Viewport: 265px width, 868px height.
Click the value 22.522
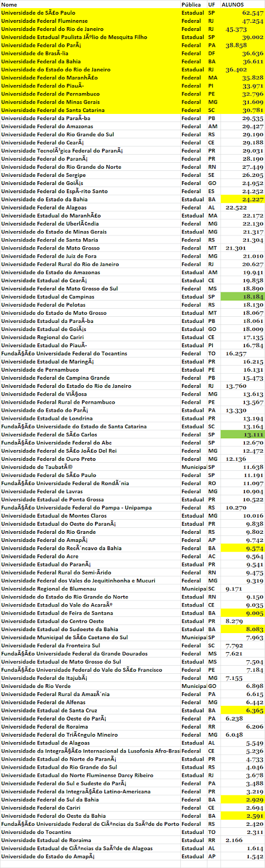(236, 208)
